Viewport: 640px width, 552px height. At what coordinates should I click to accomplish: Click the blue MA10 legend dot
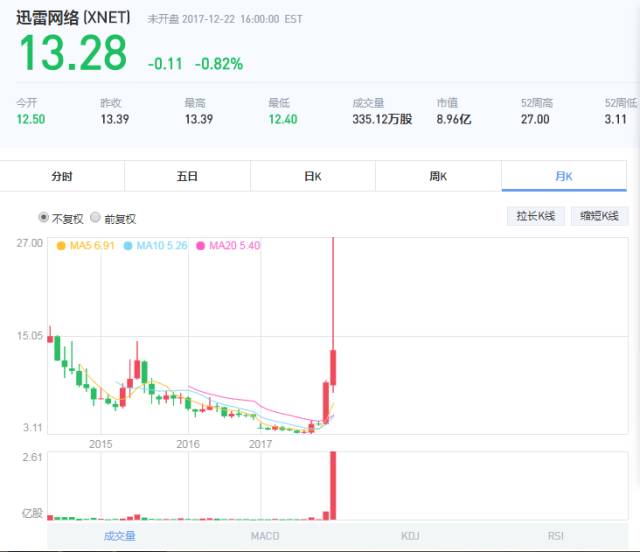[x=128, y=246]
